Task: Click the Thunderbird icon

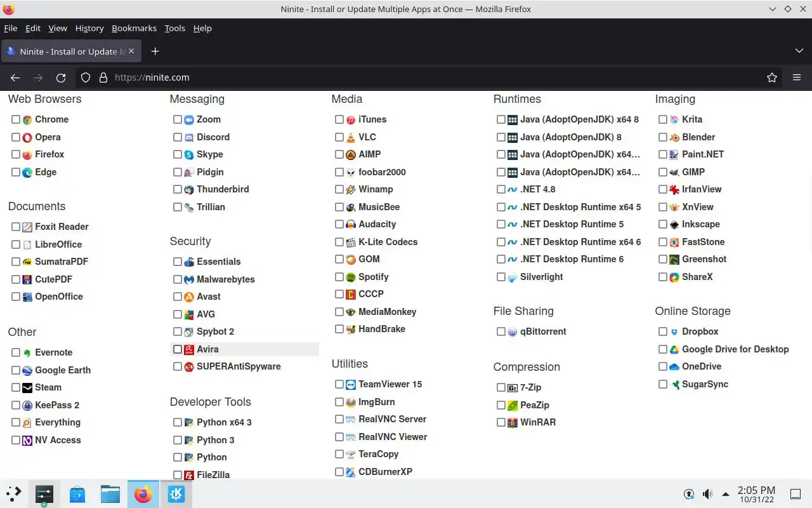Action: tap(189, 189)
